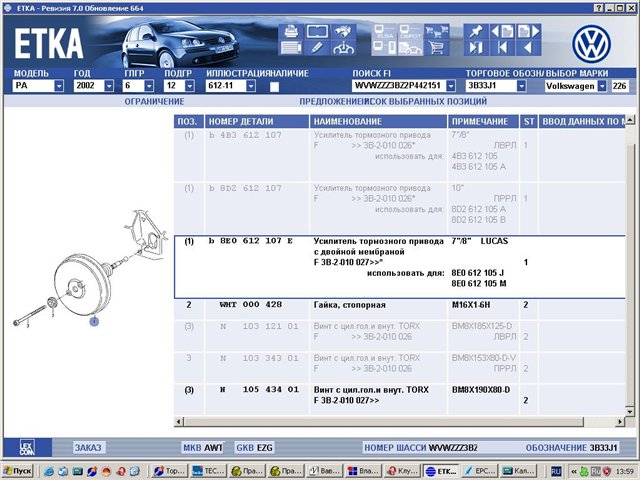Open the ОГРАНИЧЕНИЕ tab
The image size is (640, 480).
coord(154,101)
